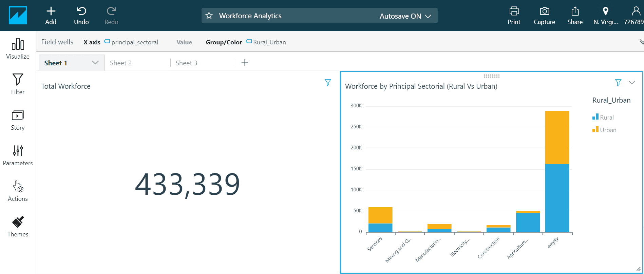
Task: Click the Add plus icon
Action: (51, 11)
